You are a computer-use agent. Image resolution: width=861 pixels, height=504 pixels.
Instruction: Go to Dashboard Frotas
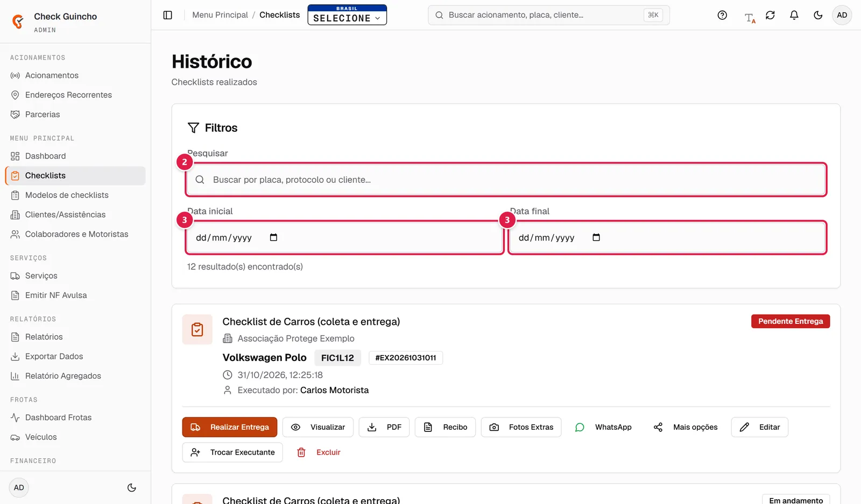75,417
